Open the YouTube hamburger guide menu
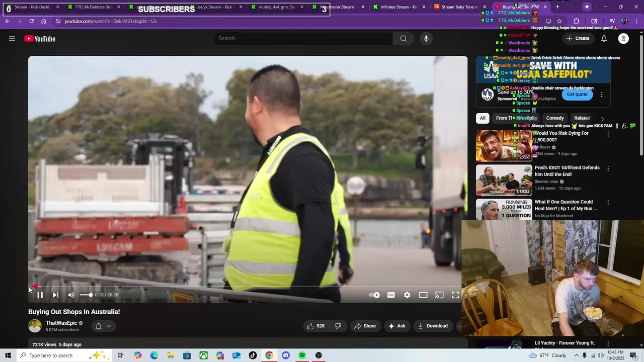644x362 pixels. coord(12,39)
